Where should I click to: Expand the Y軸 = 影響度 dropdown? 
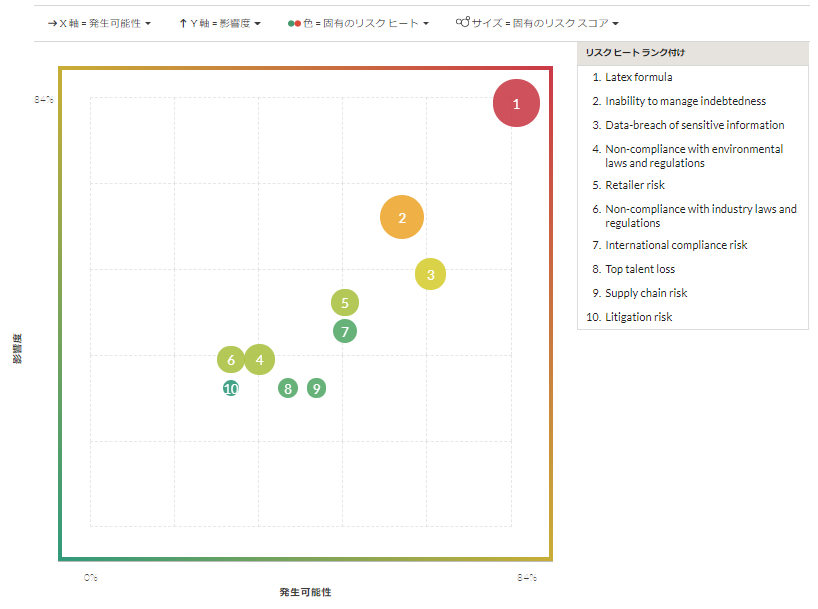[220, 22]
